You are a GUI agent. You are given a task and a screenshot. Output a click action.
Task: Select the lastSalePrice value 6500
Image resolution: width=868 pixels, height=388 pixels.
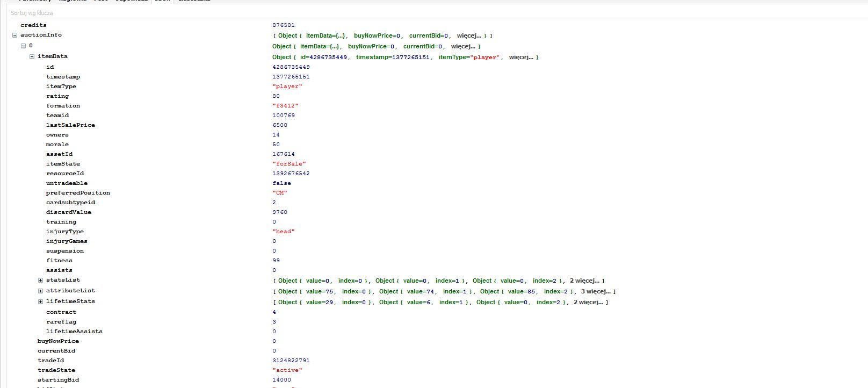(280, 125)
